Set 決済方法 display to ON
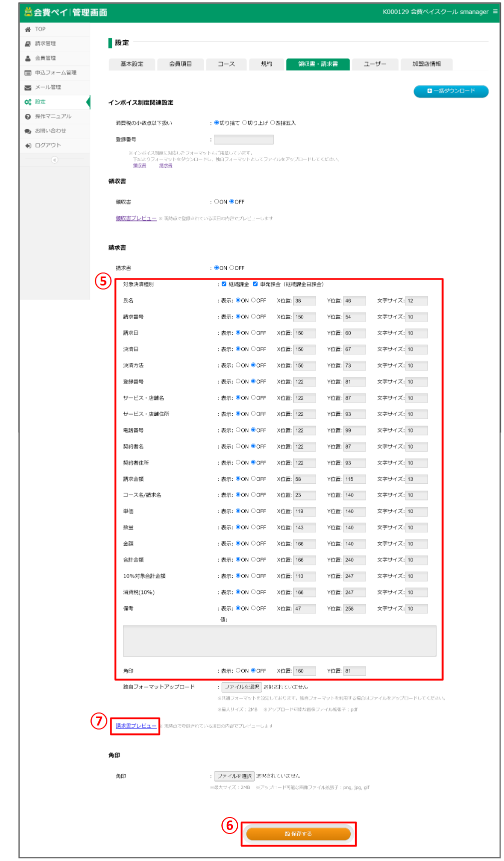504x861 pixels. 238,365
